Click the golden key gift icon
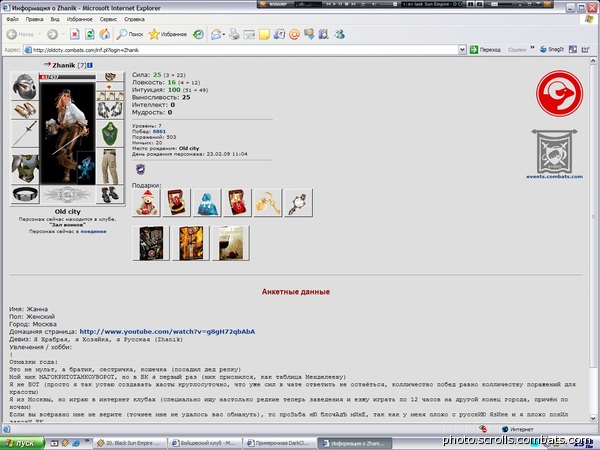The height and width of the screenshot is (450, 600). click(x=267, y=203)
